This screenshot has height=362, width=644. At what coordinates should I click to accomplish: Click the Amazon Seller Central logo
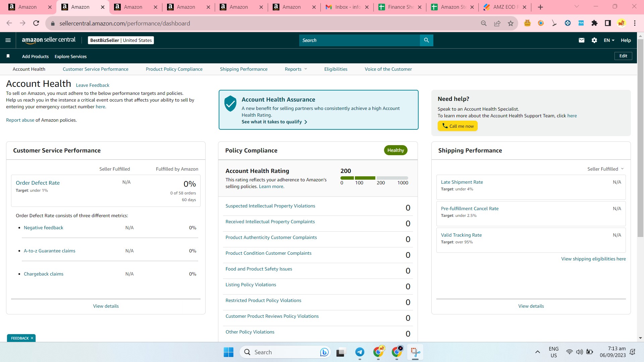[49, 40]
